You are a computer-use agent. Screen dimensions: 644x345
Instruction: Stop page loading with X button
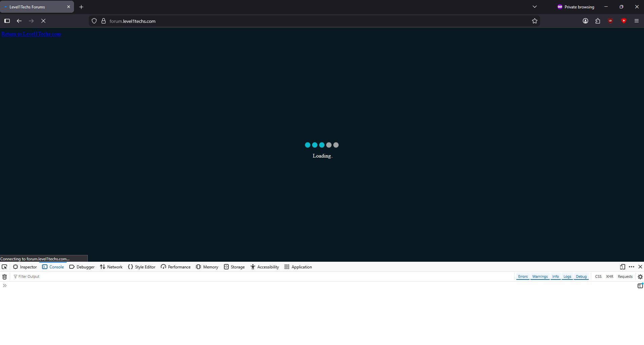click(x=43, y=21)
